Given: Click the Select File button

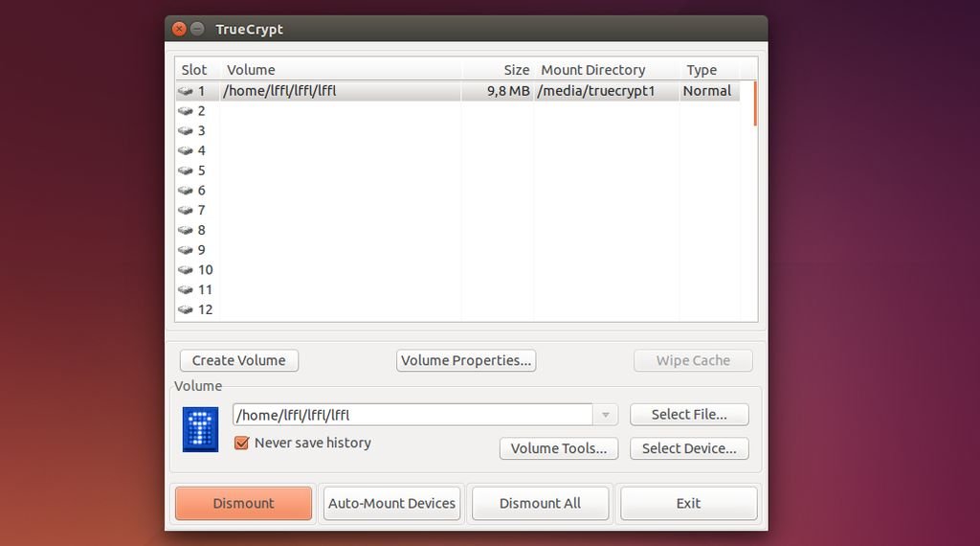Looking at the screenshot, I should click(x=689, y=415).
